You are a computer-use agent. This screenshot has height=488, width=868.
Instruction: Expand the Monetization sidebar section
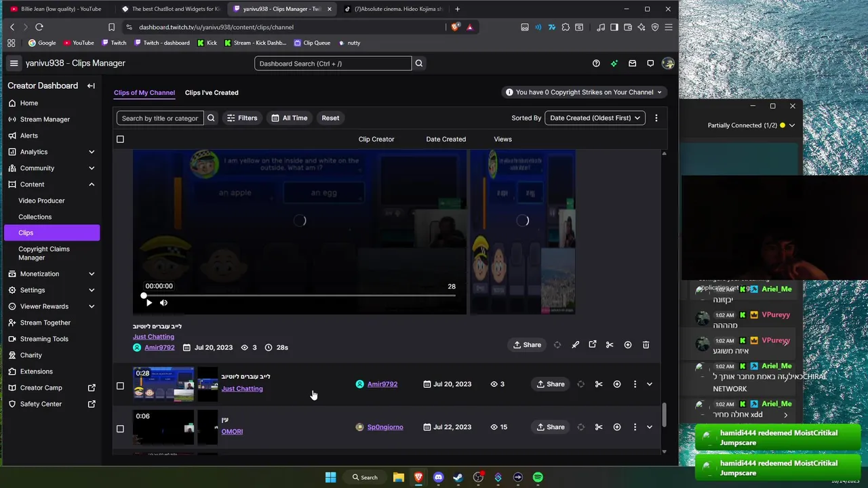tap(92, 274)
